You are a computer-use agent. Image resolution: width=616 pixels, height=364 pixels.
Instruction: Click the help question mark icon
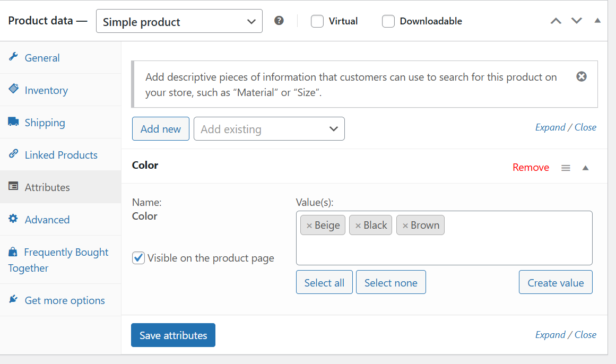tap(279, 21)
